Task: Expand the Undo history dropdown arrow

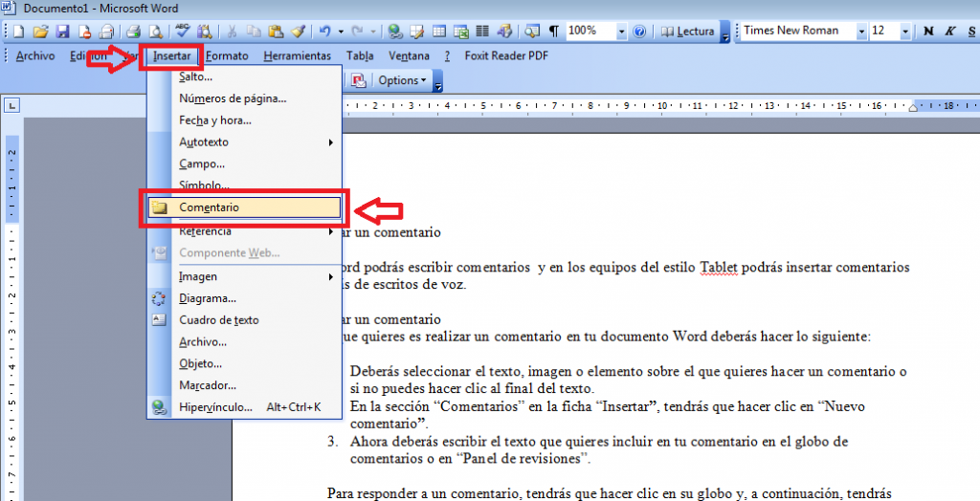Action: point(341,32)
